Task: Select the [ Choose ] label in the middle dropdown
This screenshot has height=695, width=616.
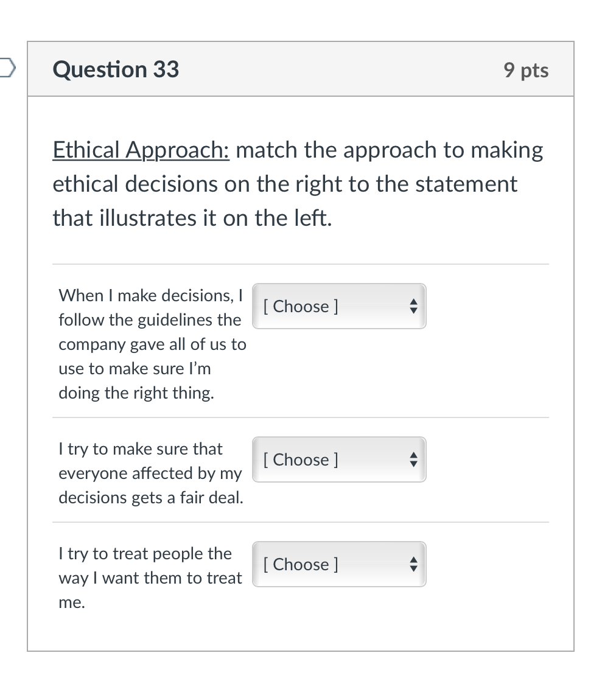Action: pos(299,459)
